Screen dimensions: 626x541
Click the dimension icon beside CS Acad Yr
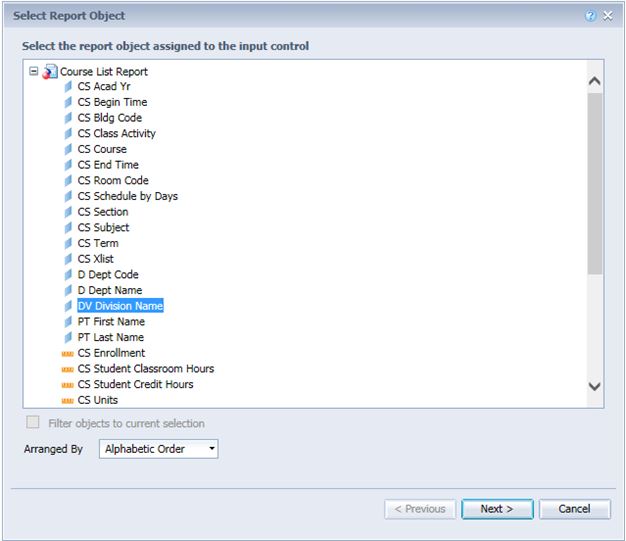pos(68,86)
